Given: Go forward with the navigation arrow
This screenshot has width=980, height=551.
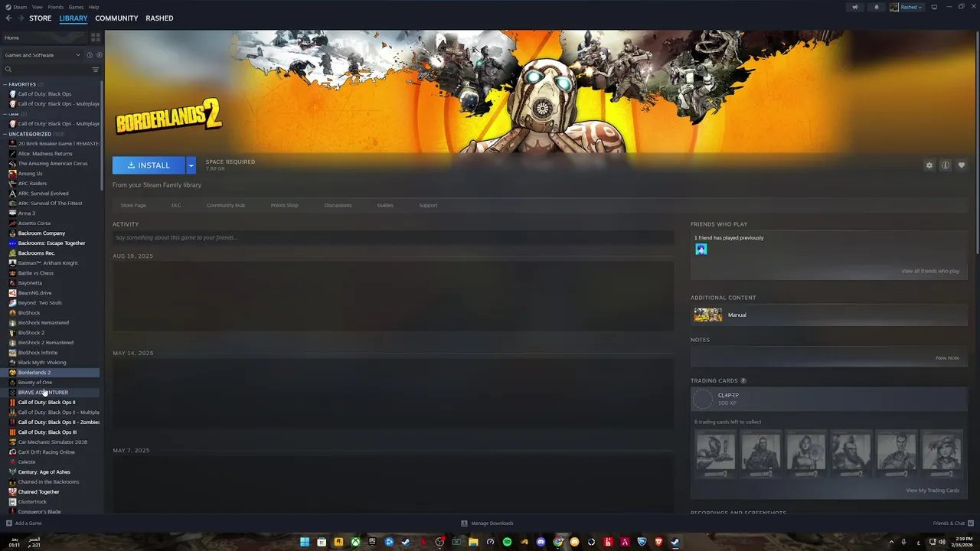Looking at the screenshot, I should pyautogui.click(x=20, y=18).
